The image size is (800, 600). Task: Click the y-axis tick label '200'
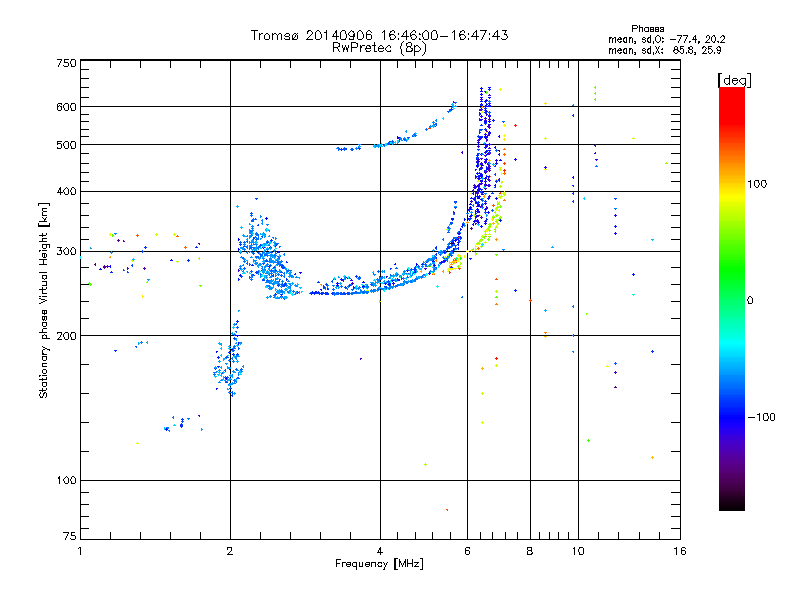click(x=66, y=336)
